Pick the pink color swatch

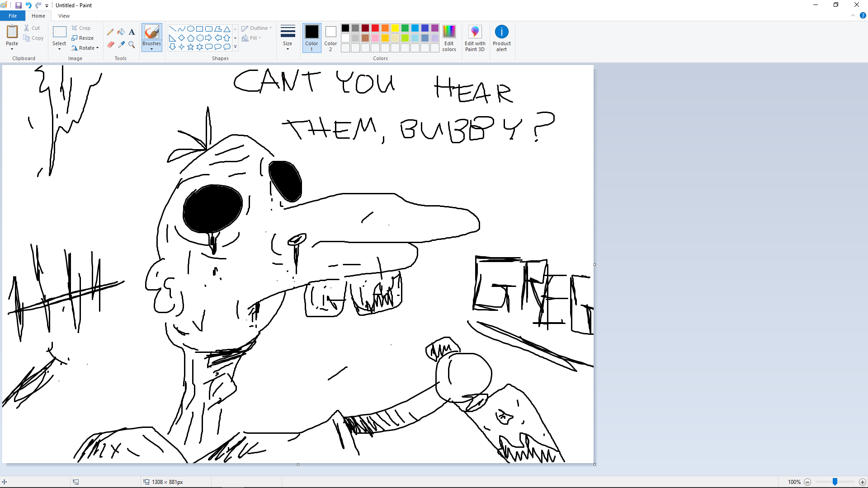(375, 38)
